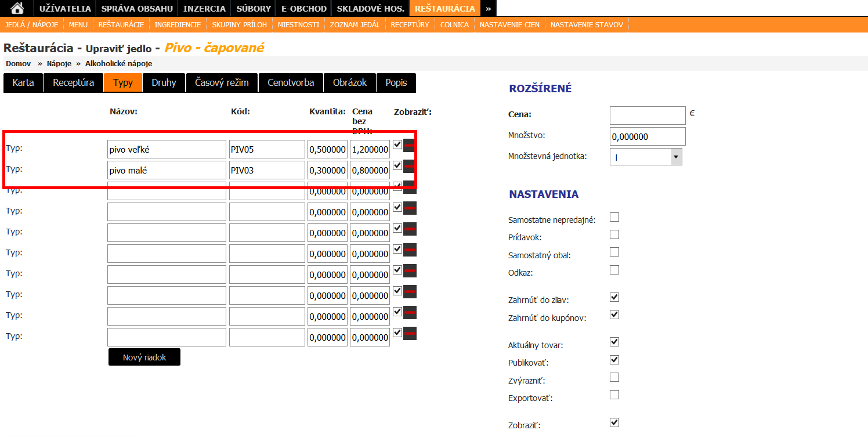Open the 'E-obchod' top menu
868x437 pixels.
click(x=304, y=8)
